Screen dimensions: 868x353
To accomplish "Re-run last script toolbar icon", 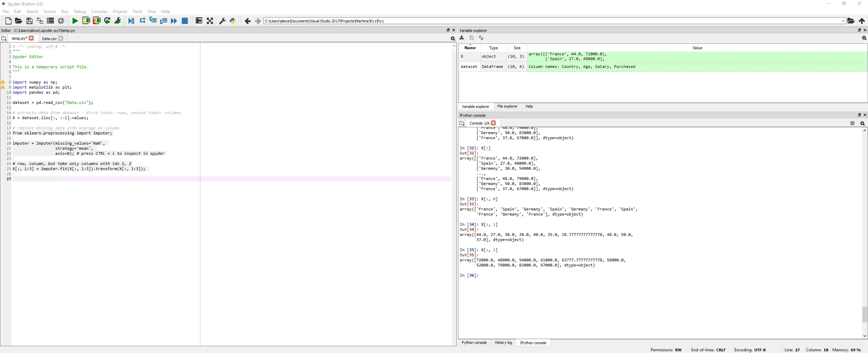I will 107,21.
